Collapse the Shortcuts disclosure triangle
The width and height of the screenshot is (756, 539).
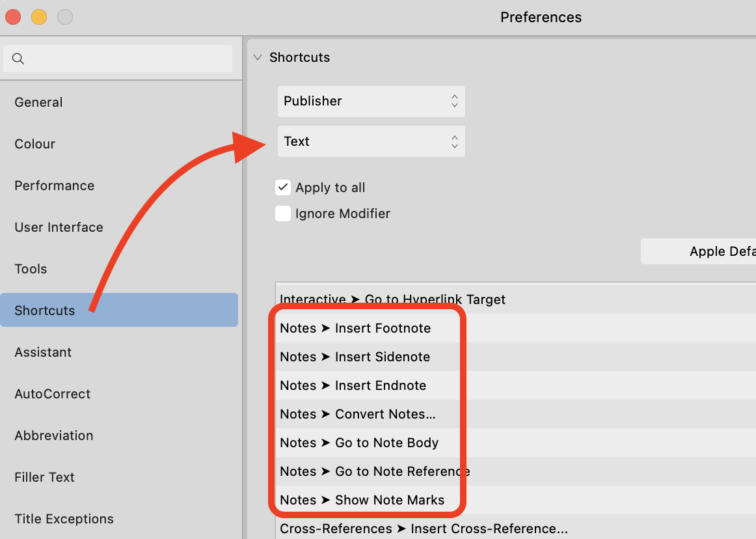(258, 57)
